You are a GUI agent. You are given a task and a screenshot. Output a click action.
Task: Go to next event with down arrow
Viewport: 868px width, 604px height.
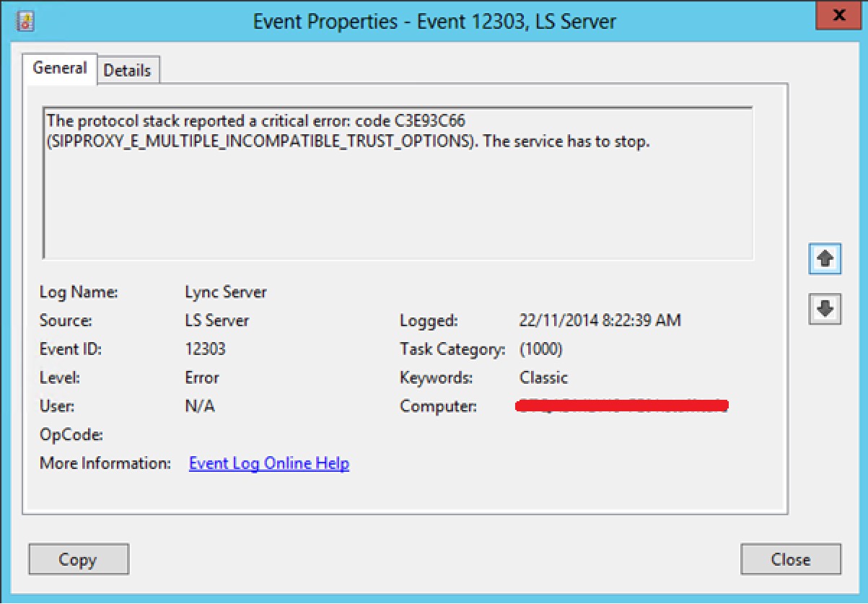click(825, 309)
